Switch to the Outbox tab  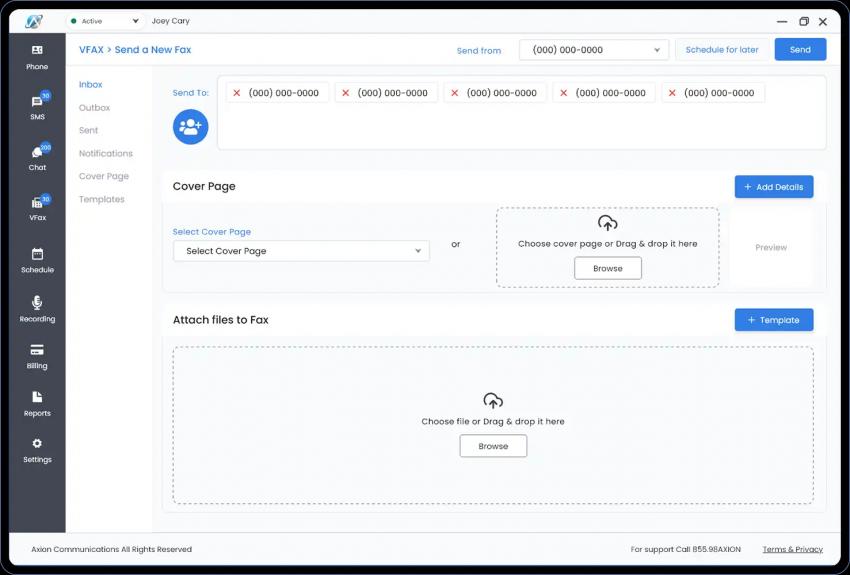94,108
